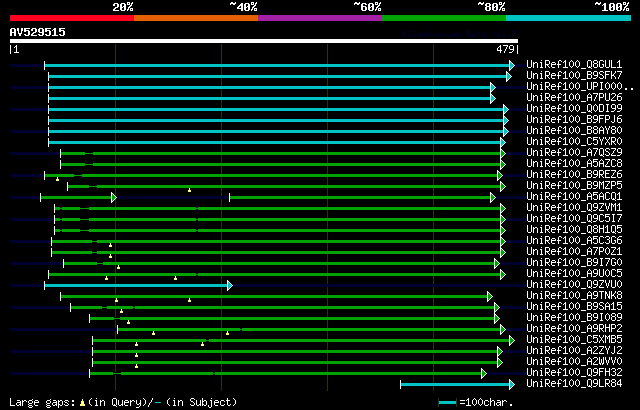Select UniRef100_Q8H1Q5 hit label
The image size is (640, 410).
pos(574,230)
